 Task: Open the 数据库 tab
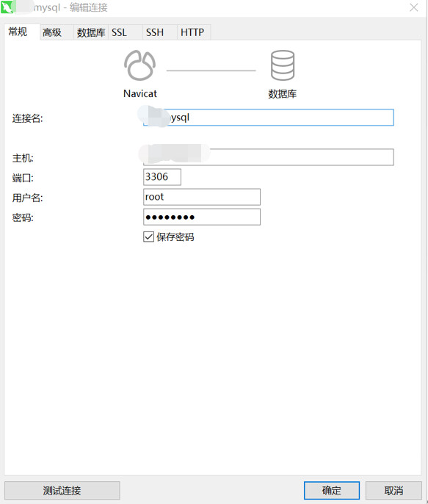(91, 32)
